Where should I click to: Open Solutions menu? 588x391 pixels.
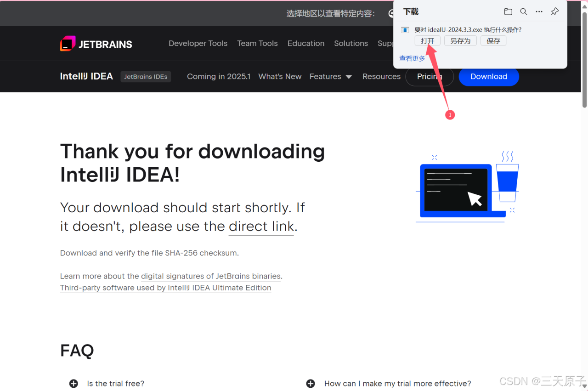[351, 43]
